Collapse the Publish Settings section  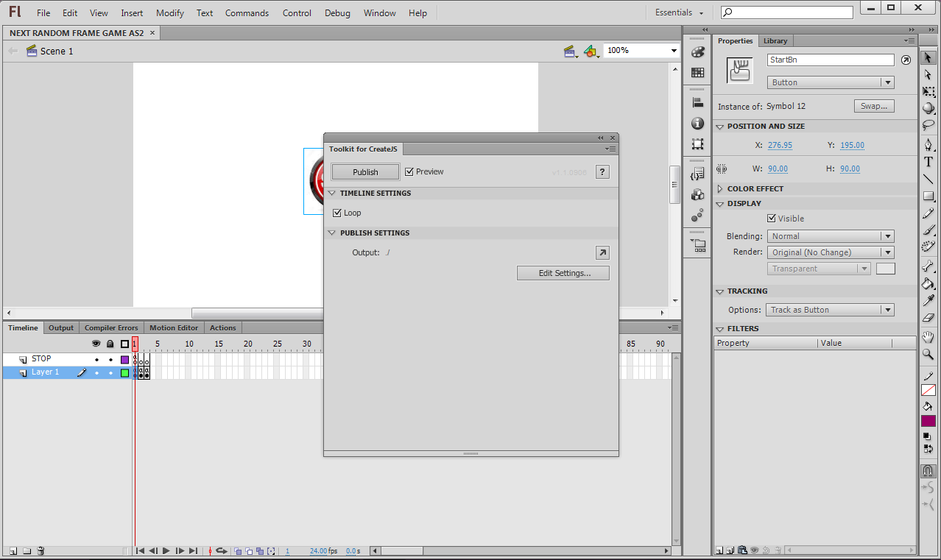331,233
